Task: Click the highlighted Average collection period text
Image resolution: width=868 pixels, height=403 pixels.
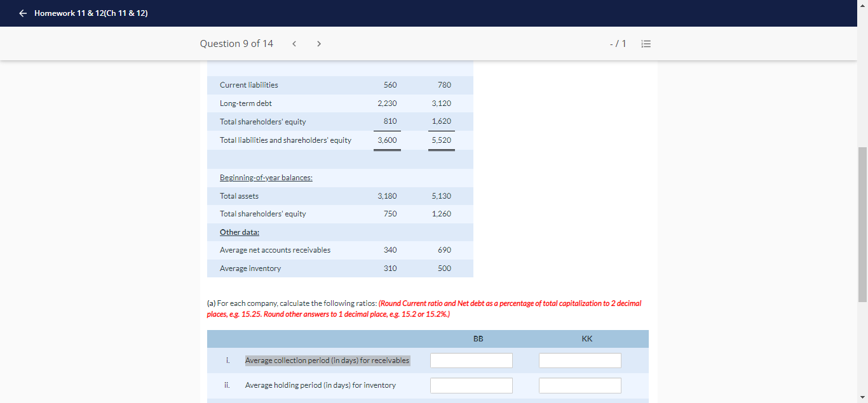Action: pos(327,360)
